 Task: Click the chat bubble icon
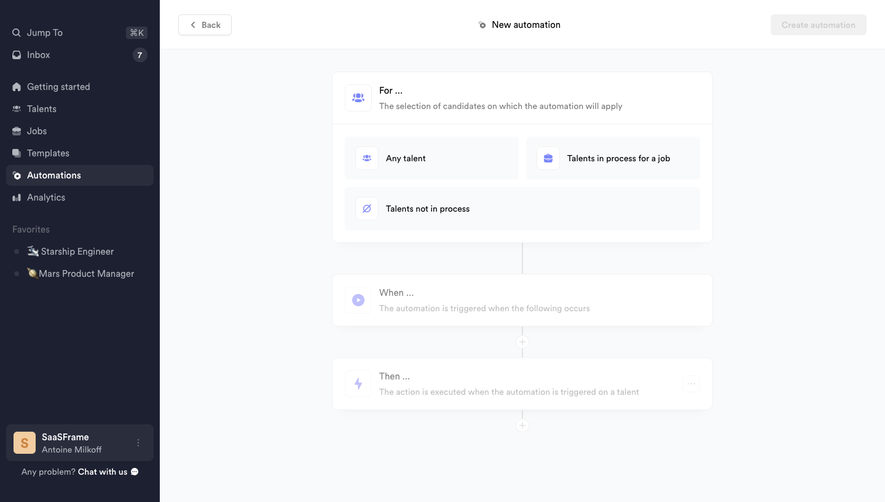[x=135, y=472]
